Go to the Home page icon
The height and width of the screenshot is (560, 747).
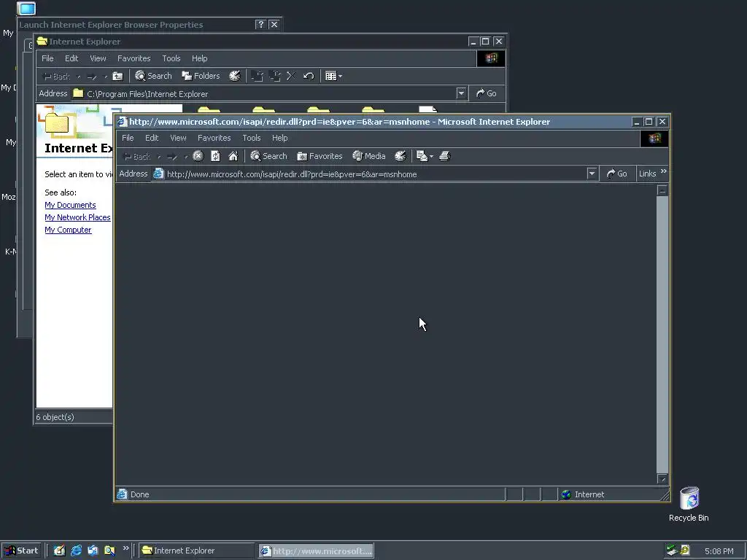click(233, 156)
